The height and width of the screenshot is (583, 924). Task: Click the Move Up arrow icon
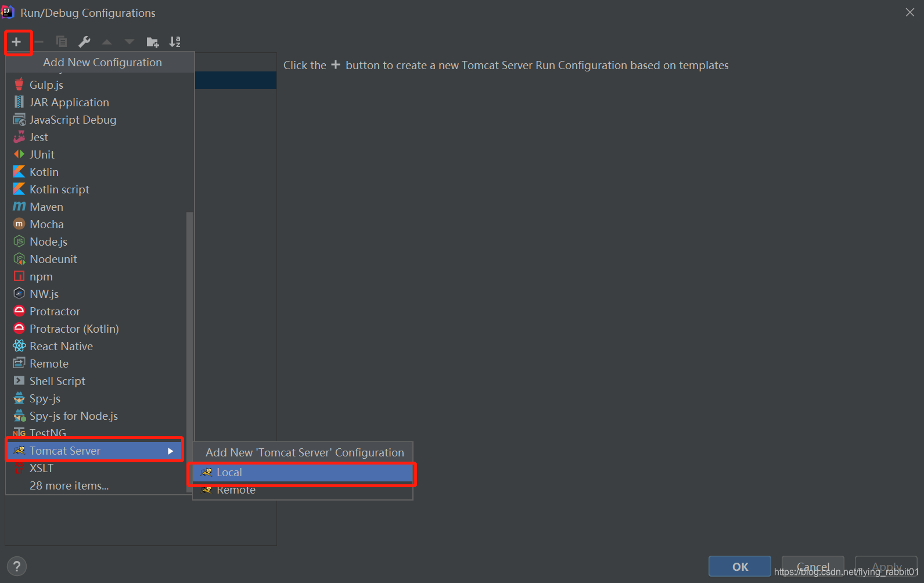point(107,42)
